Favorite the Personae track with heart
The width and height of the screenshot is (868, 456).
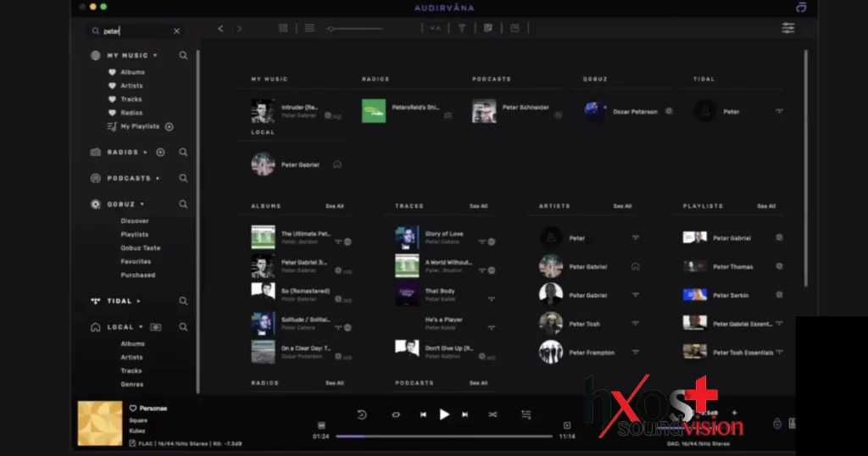pos(133,409)
